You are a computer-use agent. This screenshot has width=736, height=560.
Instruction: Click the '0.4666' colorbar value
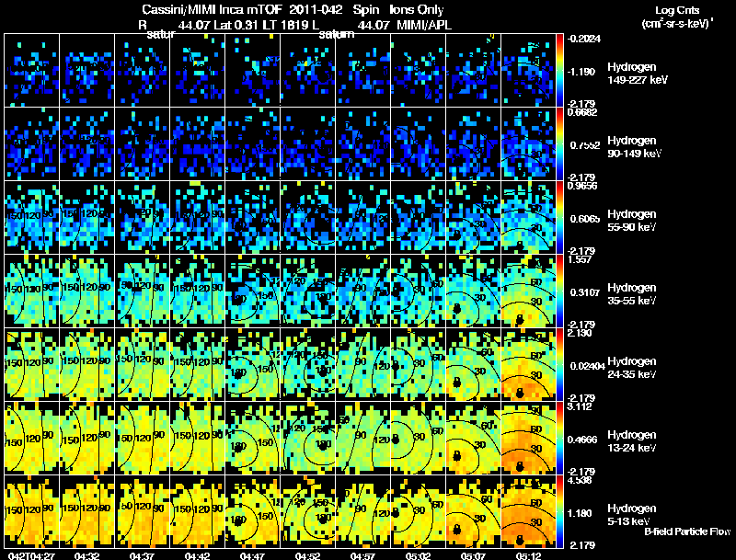582,440
